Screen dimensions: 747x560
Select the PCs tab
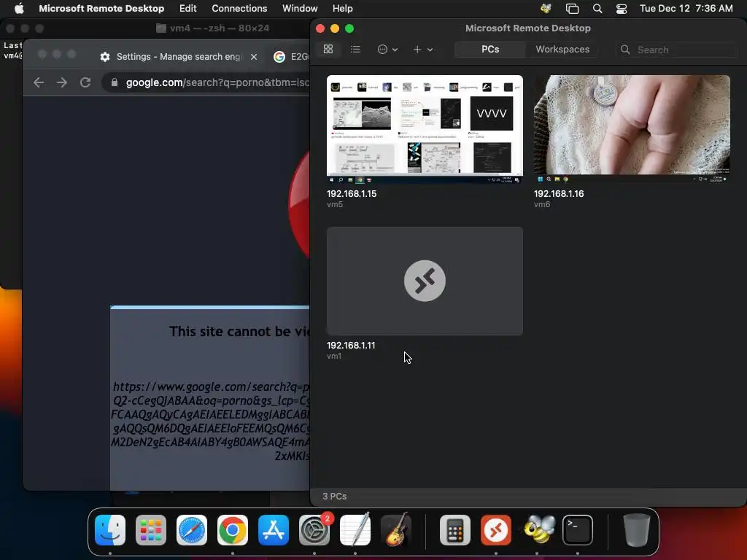[x=490, y=50]
